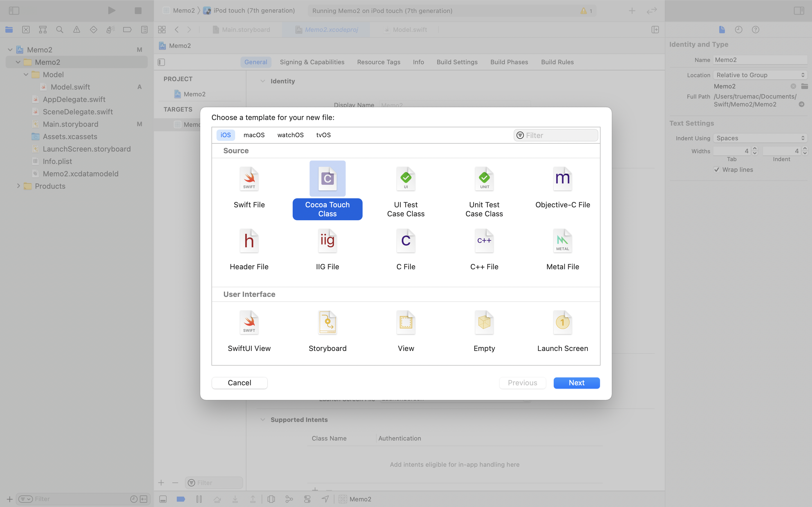Image resolution: width=812 pixels, height=507 pixels.
Task: Click the Next button
Action: [577, 383]
